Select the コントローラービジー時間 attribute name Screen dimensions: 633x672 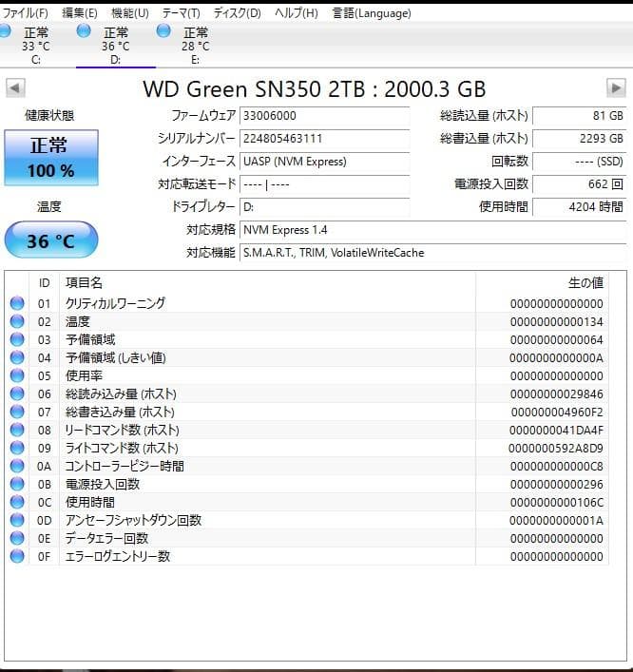pos(125,466)
